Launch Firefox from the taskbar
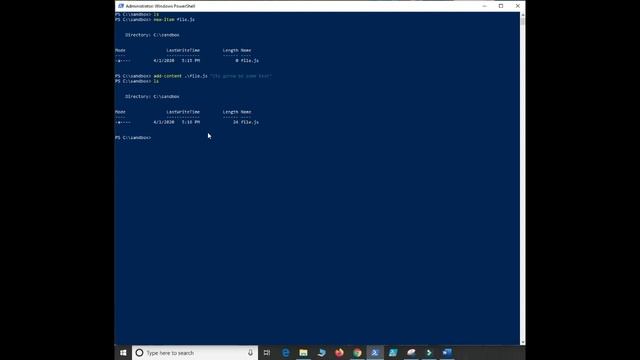The height and width of the screenshot is (360, 640). (x=339, y=353)
